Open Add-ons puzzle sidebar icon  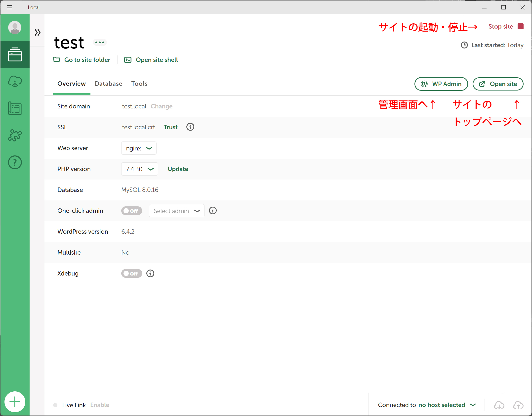pos(15,135)
